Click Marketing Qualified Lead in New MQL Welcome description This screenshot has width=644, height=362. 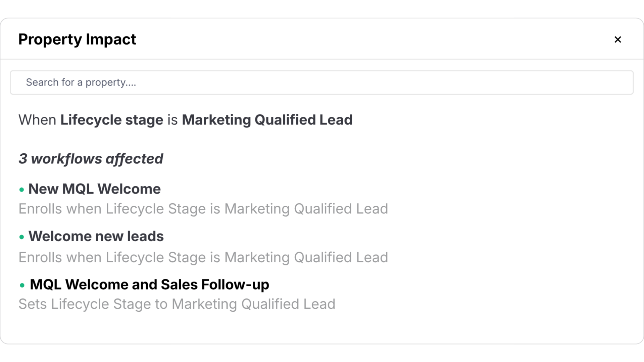pos(306,209)
